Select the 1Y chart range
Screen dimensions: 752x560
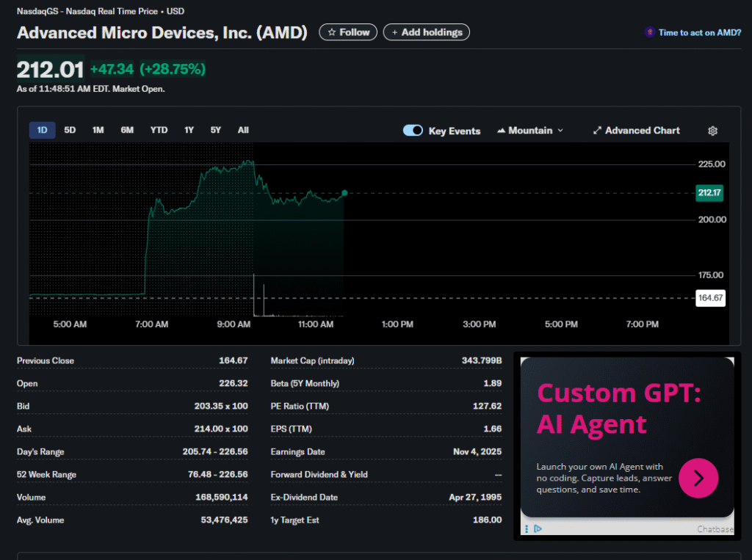point(189,130)
